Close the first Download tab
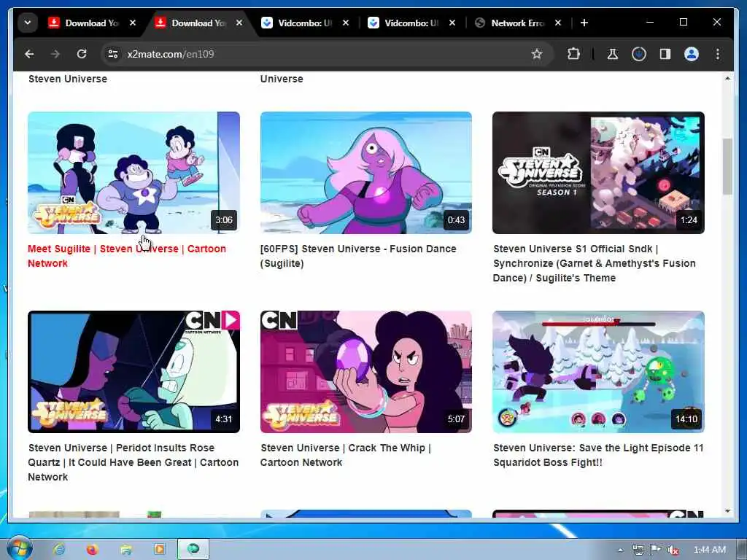The image size is (747, 560). (133, 23)
